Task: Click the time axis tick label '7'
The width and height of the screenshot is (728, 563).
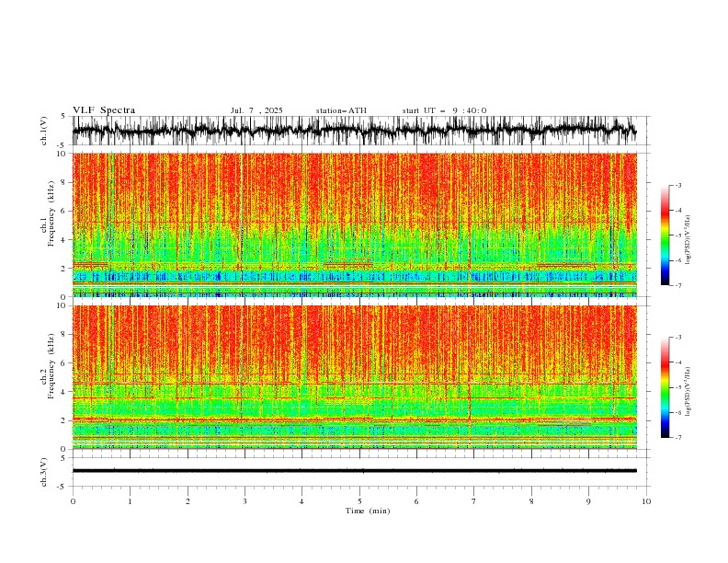Action: (474, 501)
